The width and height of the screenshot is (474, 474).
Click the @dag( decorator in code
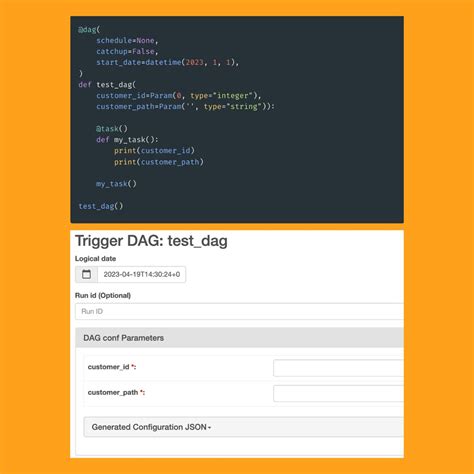pyautogui.click(x=89, y=29)
